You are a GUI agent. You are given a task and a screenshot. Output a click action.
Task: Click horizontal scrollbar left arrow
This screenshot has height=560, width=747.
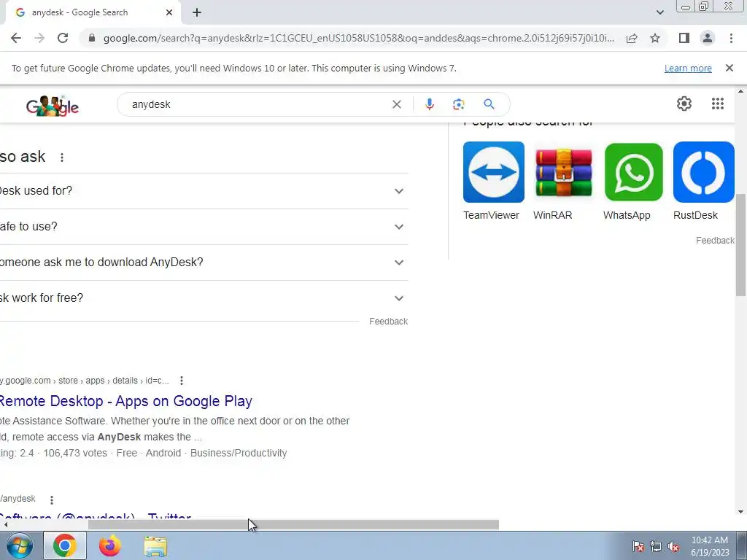[5, 525]
